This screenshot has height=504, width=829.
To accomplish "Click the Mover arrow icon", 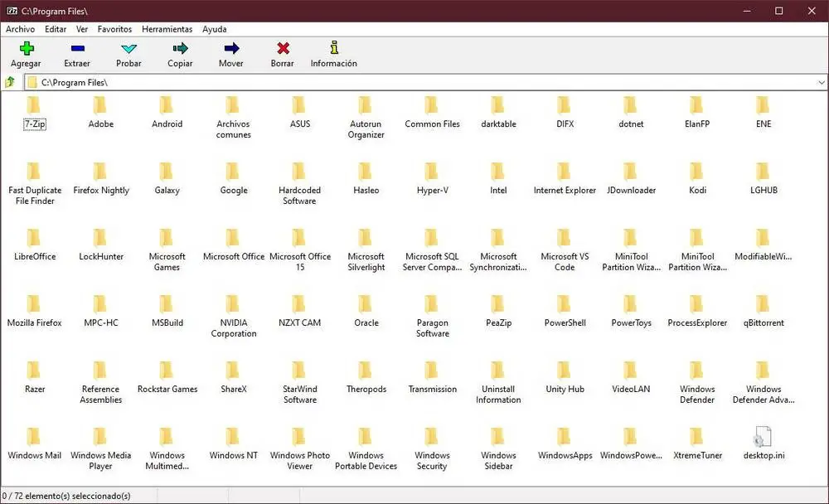I will 231,49.
